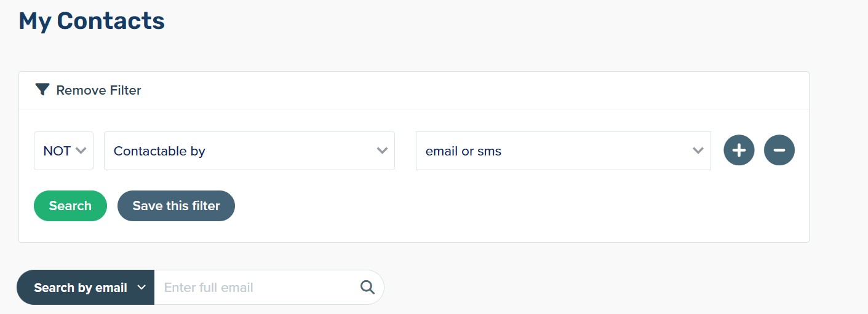Click the arrow in Contactable by field

coord(382,151)
